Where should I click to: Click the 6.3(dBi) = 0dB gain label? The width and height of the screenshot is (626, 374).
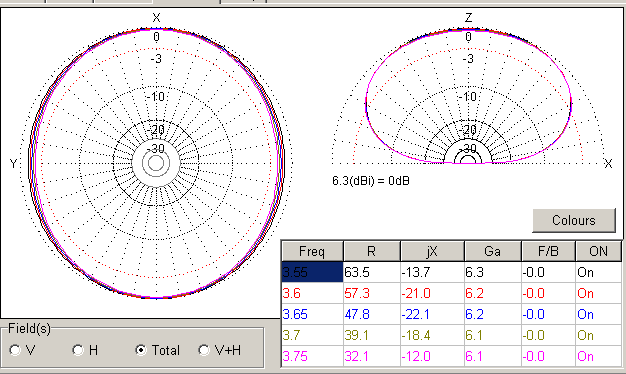coord(371,181)
